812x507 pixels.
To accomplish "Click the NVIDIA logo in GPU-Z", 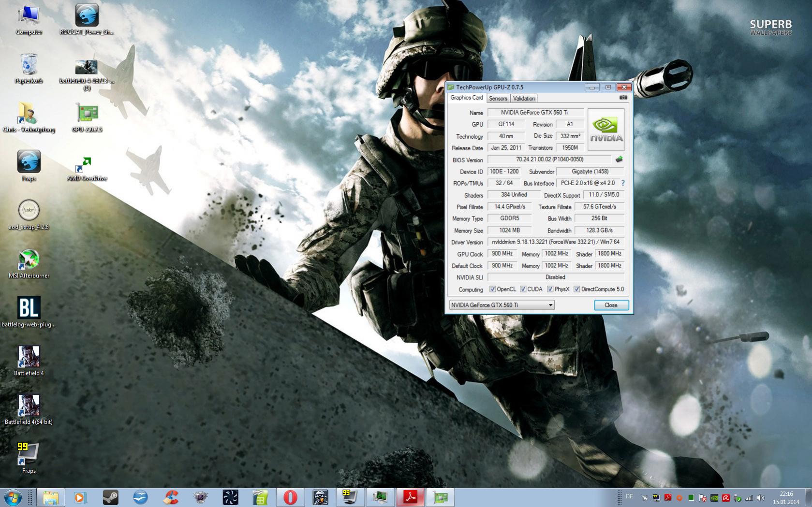I will [606, 130].
